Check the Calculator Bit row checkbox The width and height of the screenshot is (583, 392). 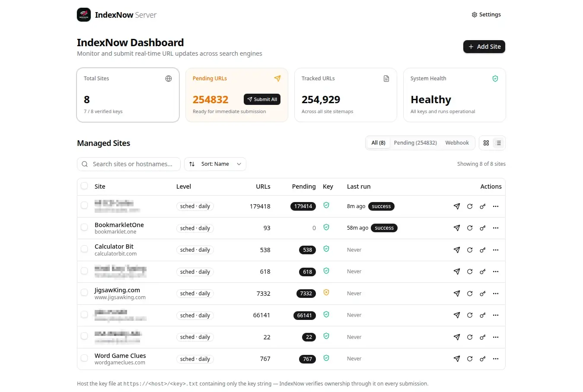pos(84,249)
